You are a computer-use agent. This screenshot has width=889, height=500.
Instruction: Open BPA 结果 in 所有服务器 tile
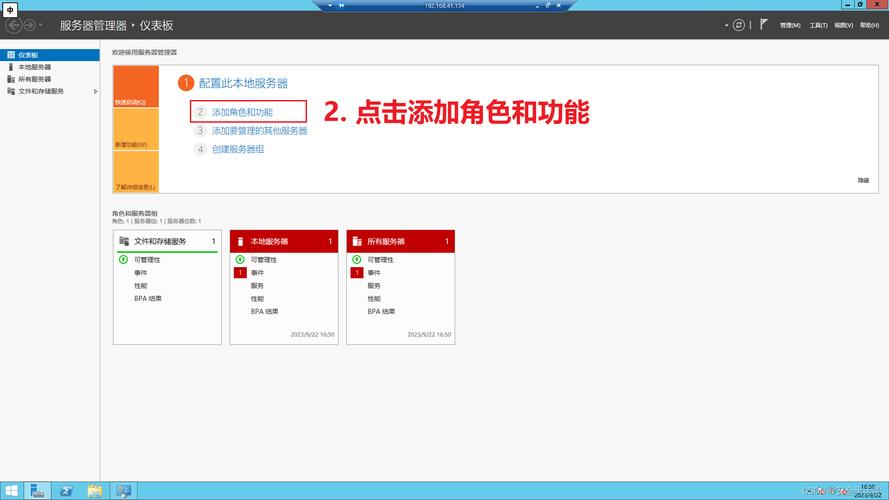[x=382, y=311]
